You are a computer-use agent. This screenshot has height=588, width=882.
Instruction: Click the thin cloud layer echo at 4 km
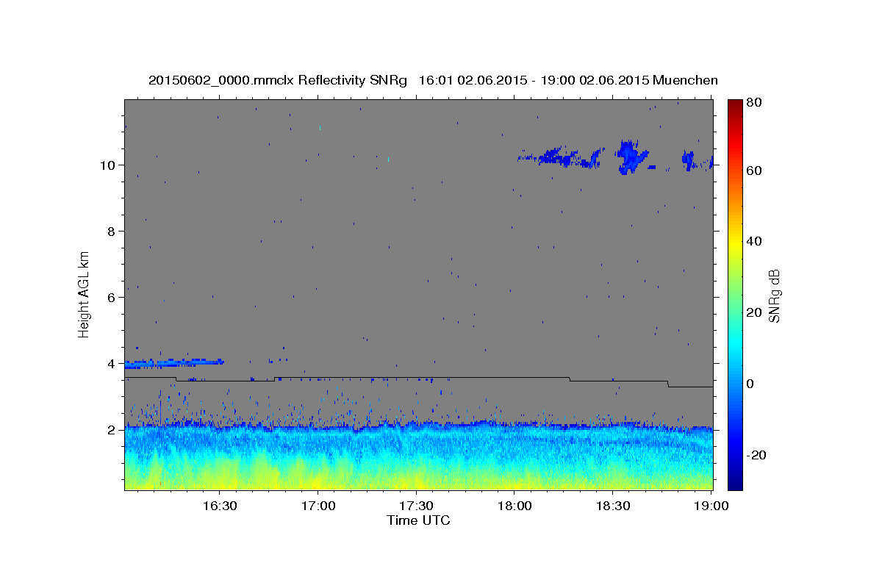[174, 362]
